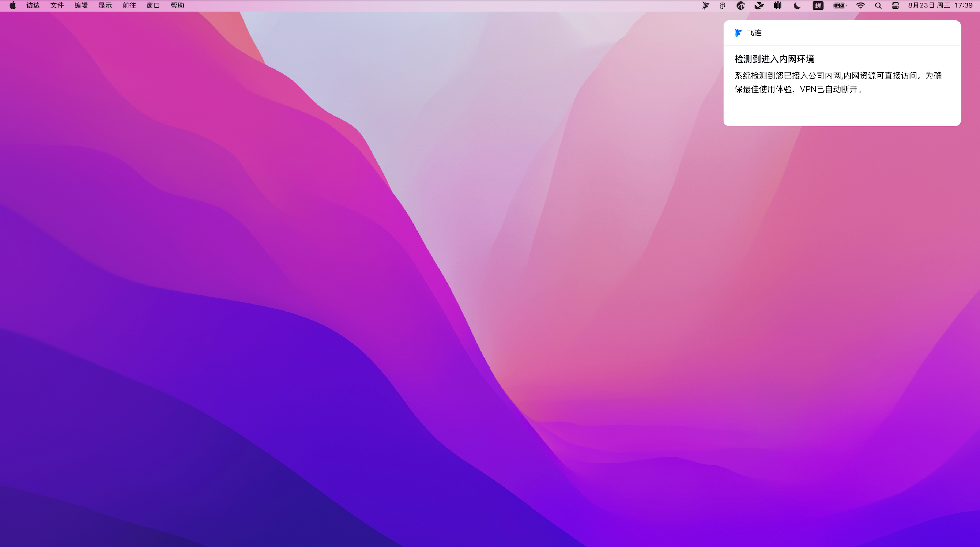Open the battery status menu
980x547 pixels.
point(840,5)
